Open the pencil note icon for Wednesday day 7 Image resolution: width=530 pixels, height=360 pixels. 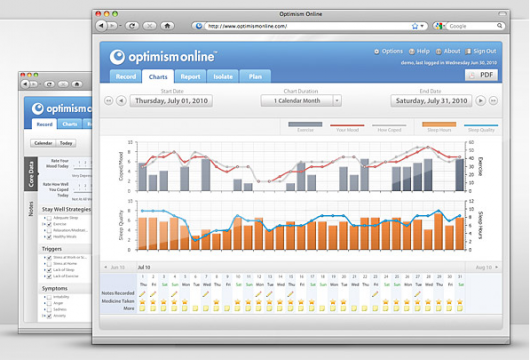pos(206,294)
